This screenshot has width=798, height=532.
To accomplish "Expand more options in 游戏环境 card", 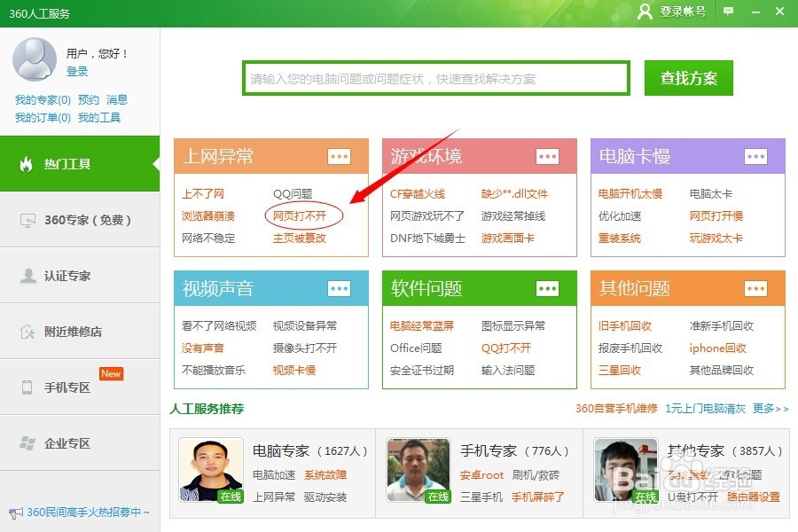I will [x=547, y=156].
